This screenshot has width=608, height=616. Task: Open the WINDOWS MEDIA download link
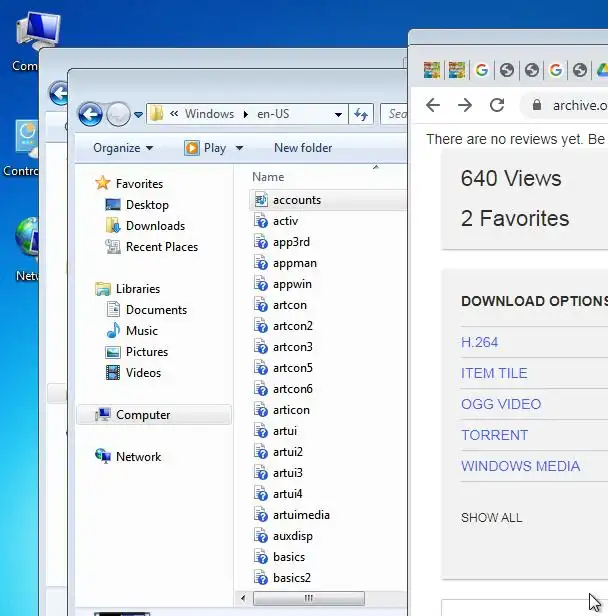(520, 466)
